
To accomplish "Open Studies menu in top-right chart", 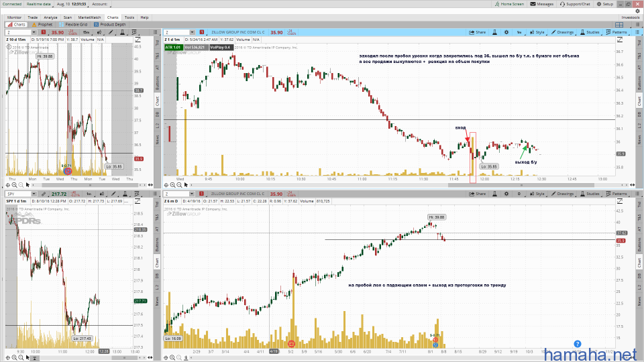I will tap(590, 32).
